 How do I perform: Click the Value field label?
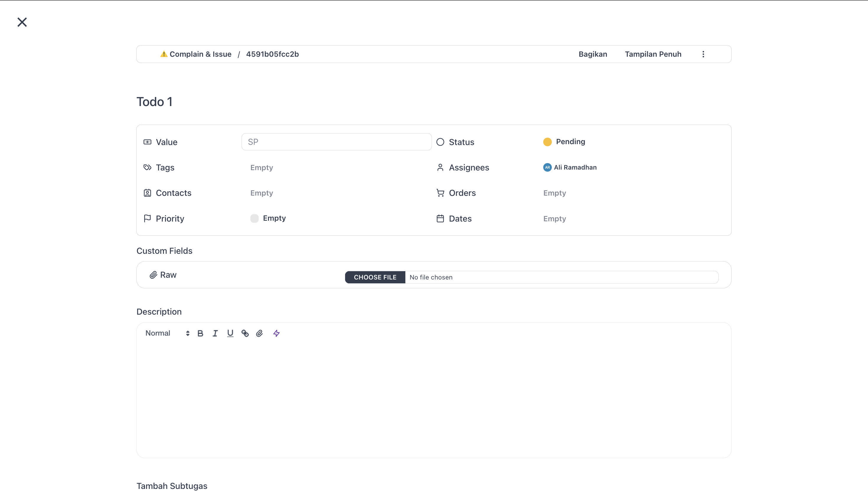click(x=167, y=142)
